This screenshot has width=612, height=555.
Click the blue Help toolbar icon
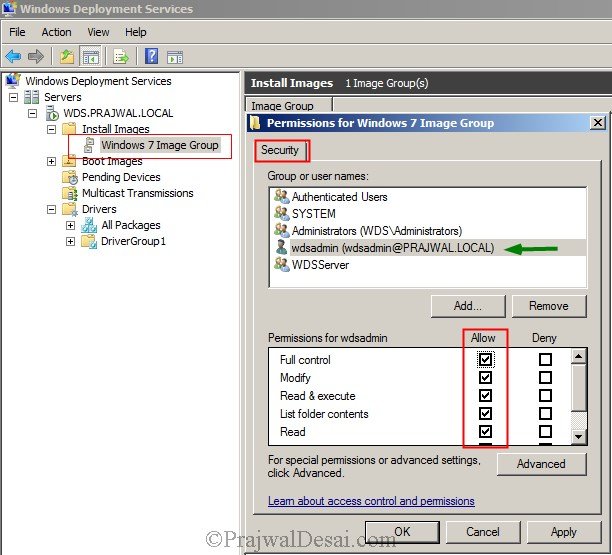tap(152, 56)
